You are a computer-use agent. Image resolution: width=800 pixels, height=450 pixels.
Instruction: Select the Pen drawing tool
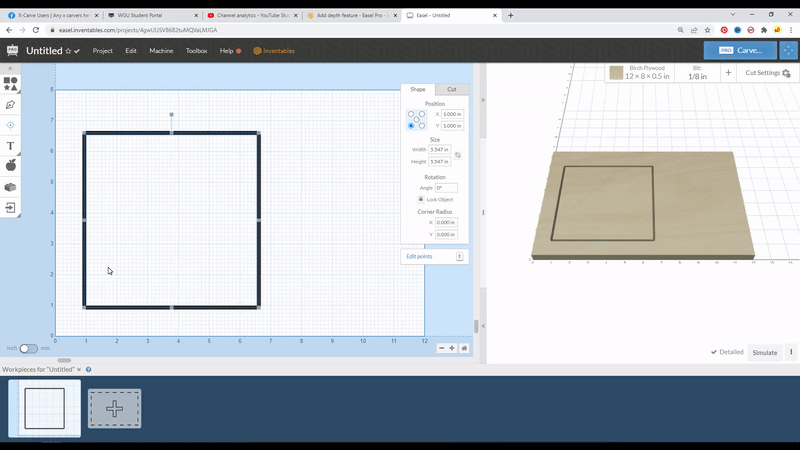coord(11,104)
